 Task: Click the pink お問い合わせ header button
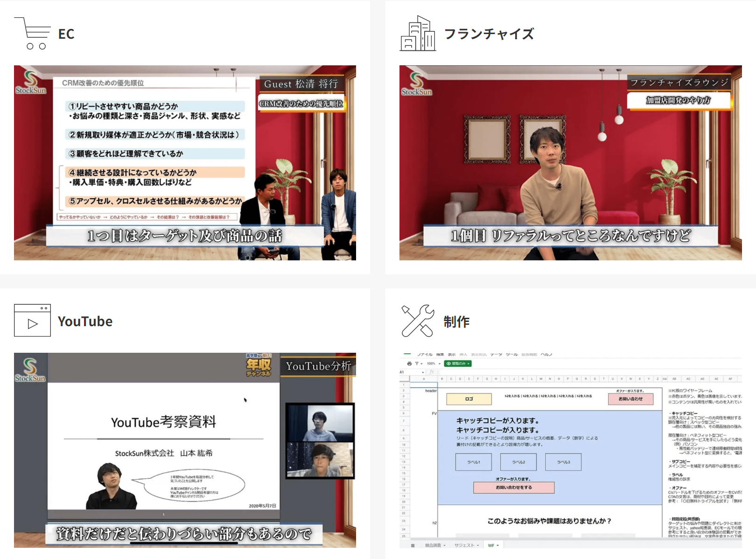coord(630,399)
